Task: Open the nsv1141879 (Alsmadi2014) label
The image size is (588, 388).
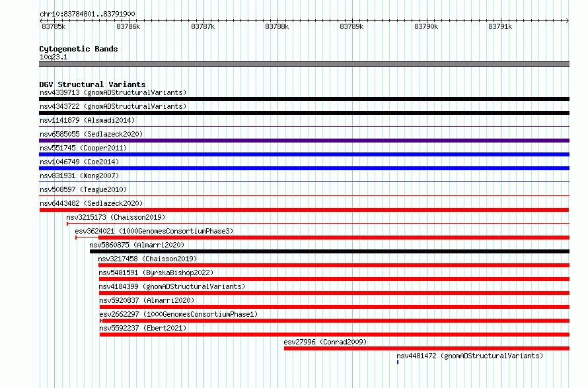Action: (87, 120)
